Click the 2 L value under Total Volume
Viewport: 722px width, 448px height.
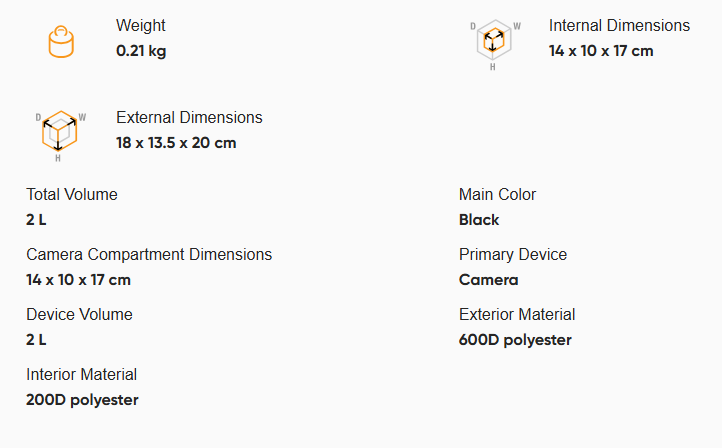(36, 220)
